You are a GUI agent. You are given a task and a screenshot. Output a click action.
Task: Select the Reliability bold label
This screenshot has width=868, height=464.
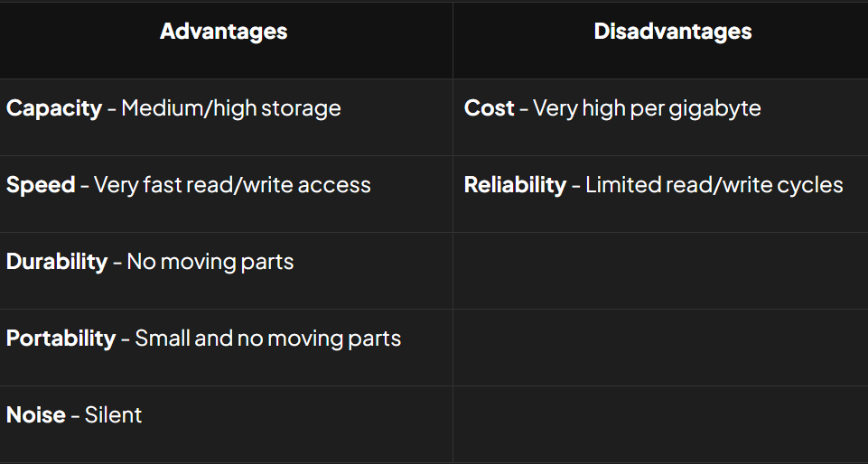(x=516, y=185)
